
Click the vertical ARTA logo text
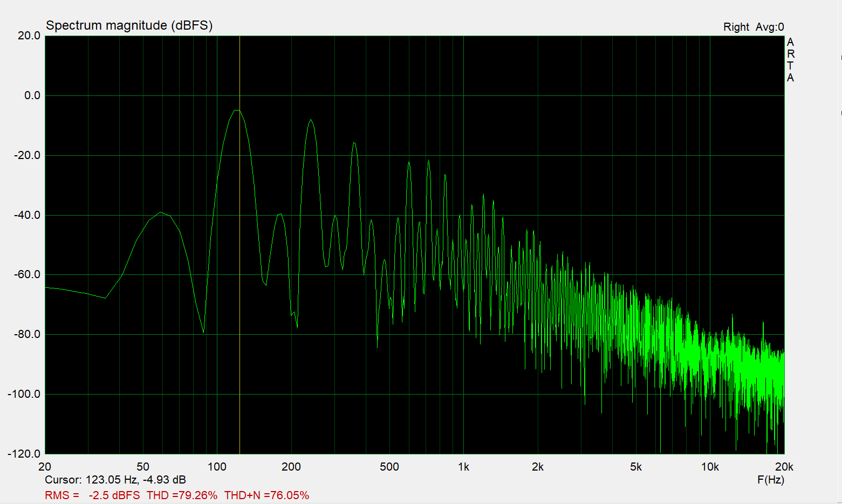tap(790, 60)
